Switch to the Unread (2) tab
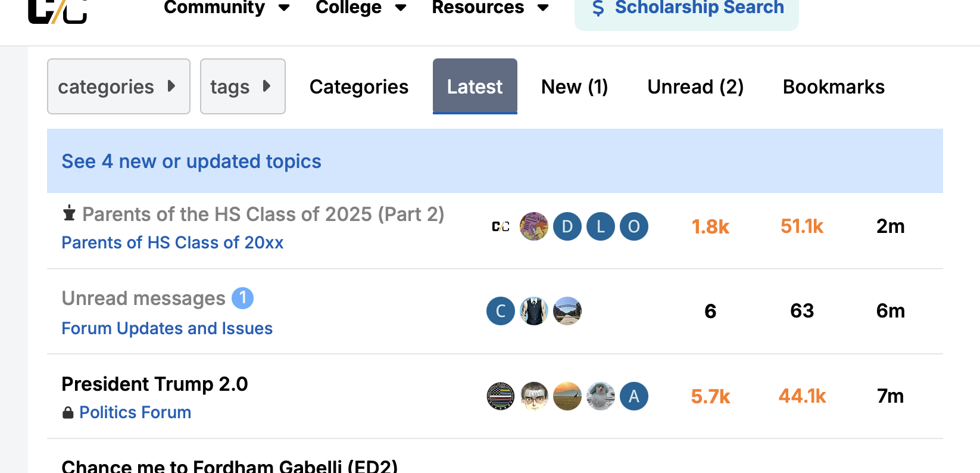The width and height of the screenshot is (980, 473). point(695,87)
